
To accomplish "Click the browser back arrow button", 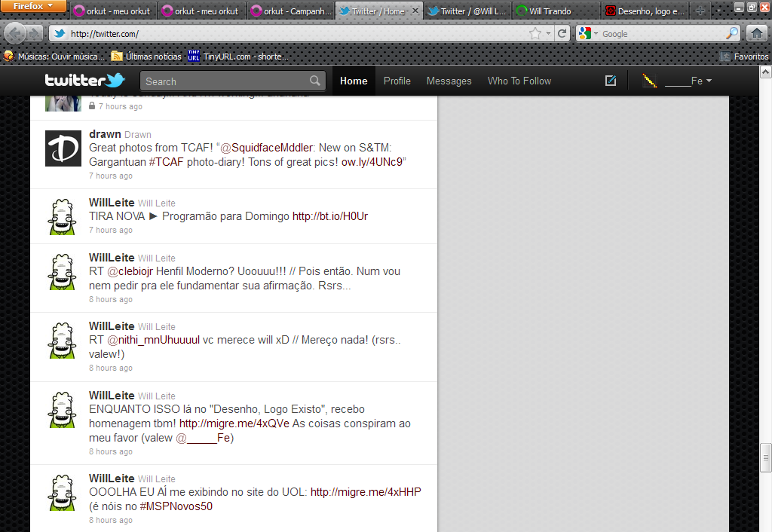I will coord(15,33).
